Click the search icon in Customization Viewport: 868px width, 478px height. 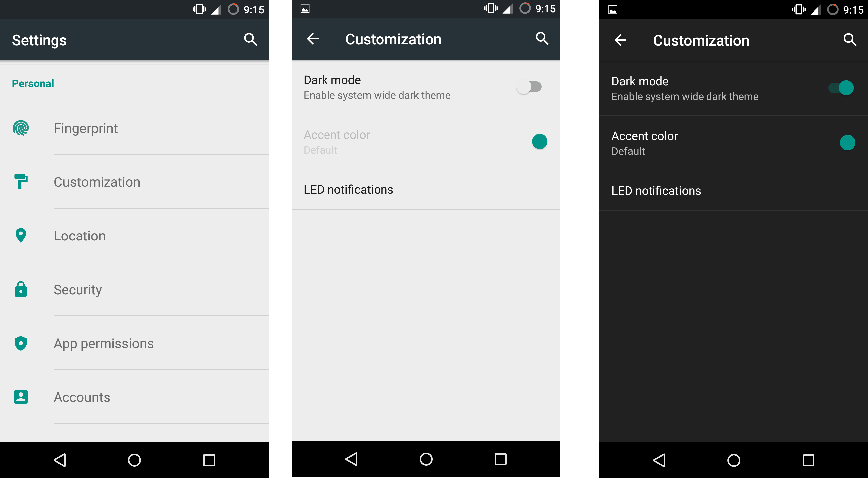pyautogui.click(x=542, y=39)
